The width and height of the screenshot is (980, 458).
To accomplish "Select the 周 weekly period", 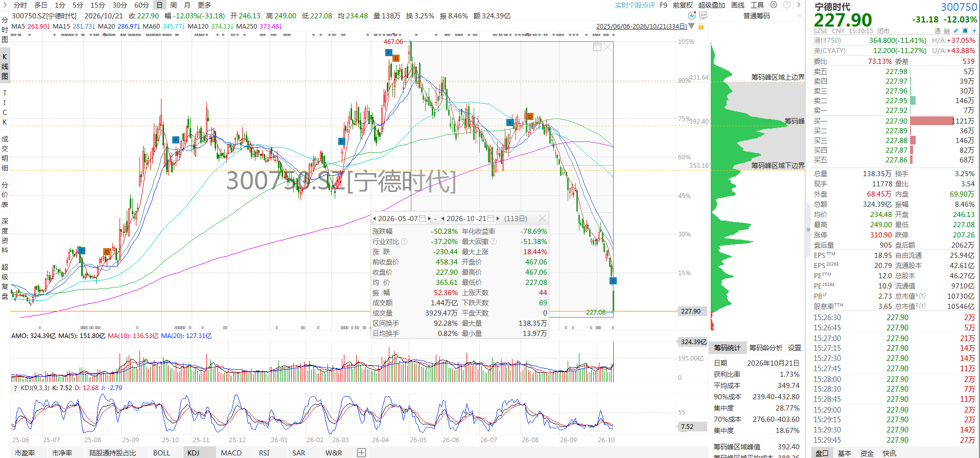I will pyautogui.click(x=173, y=5).
